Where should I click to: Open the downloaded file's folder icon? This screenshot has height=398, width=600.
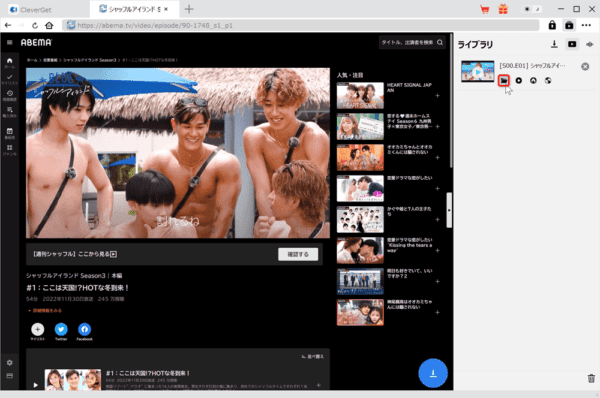coord(504,80)
